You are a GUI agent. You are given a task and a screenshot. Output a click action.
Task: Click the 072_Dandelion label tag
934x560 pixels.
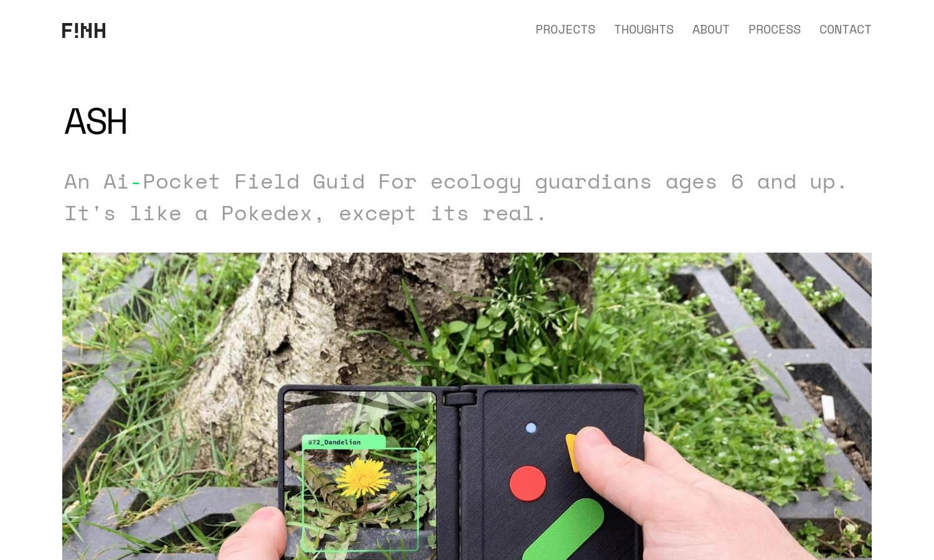pos(343,442)
